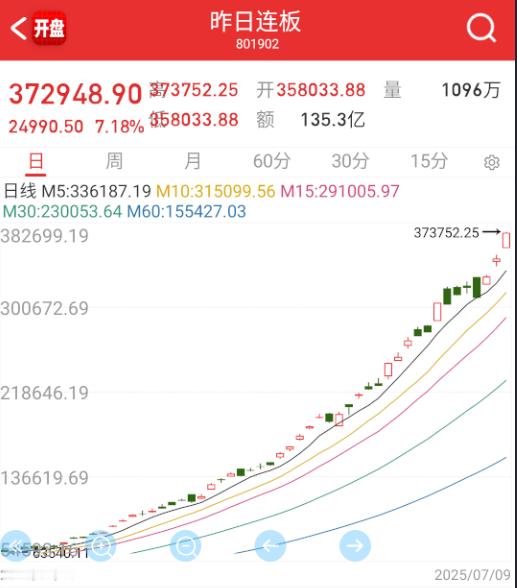Select the latest red candlestick at chart top

pyautogui.click(x=506, y=240)
